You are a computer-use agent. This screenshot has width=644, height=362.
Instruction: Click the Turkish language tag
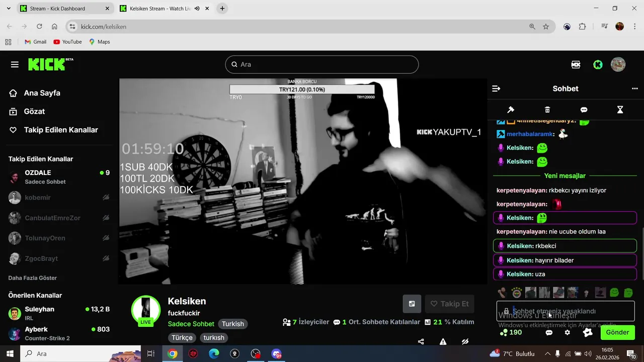point(233,324)
